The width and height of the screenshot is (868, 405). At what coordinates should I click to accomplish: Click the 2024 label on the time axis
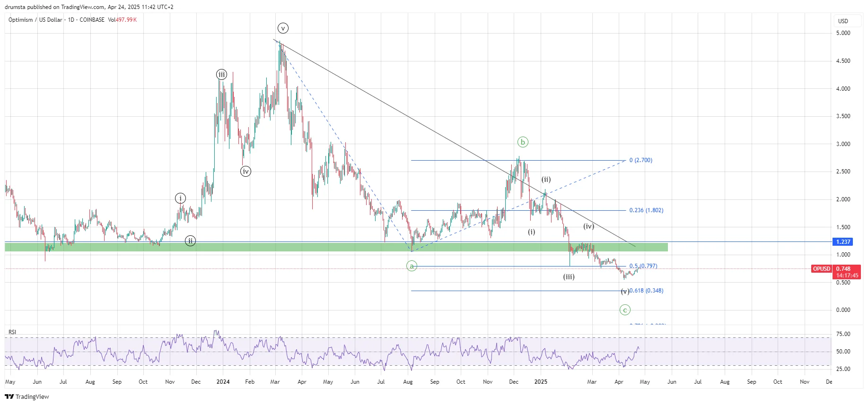pyautogui.click(x=223, y=382)
